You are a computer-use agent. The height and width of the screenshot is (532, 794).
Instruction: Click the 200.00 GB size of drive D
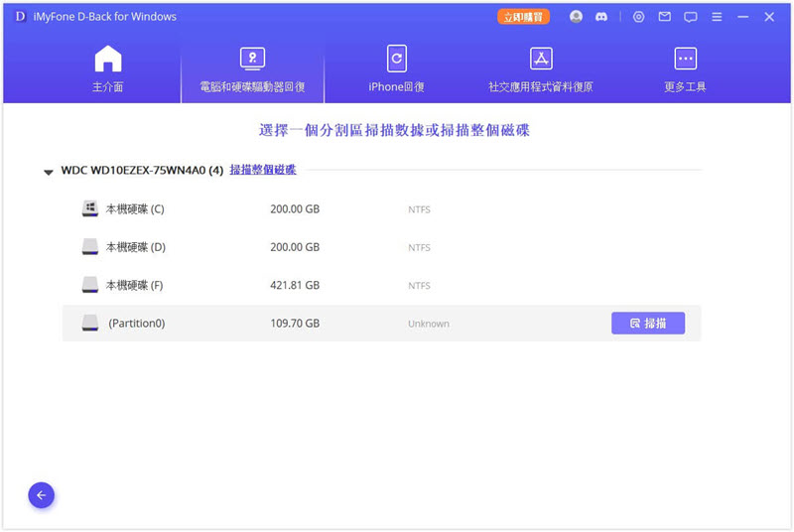click(295, 247)
